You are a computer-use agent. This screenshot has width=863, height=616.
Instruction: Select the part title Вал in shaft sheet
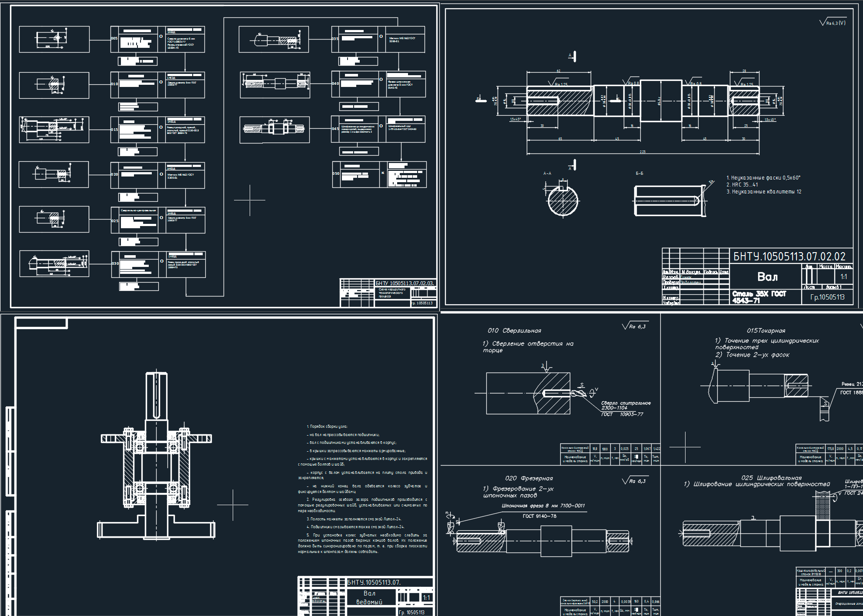click(767, 277)
